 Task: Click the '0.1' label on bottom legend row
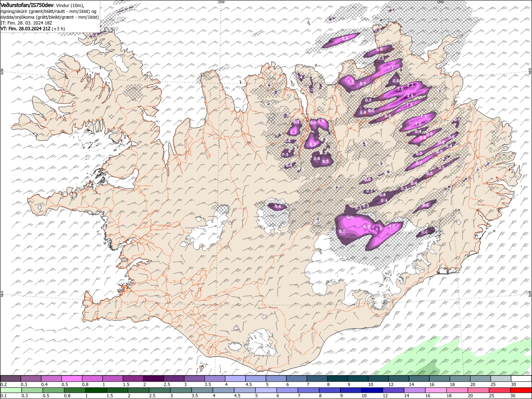click(3, 396)
